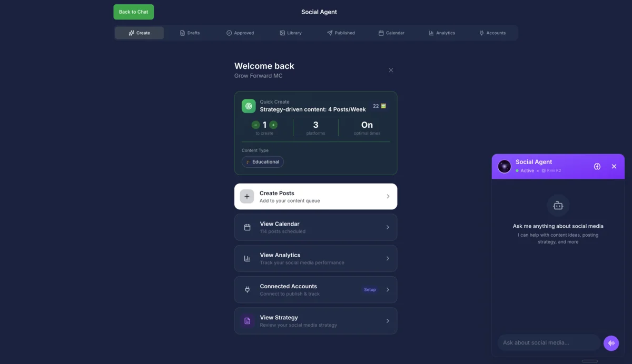
Task: Toggle the Educational content type chip
Action: point(263,162)
